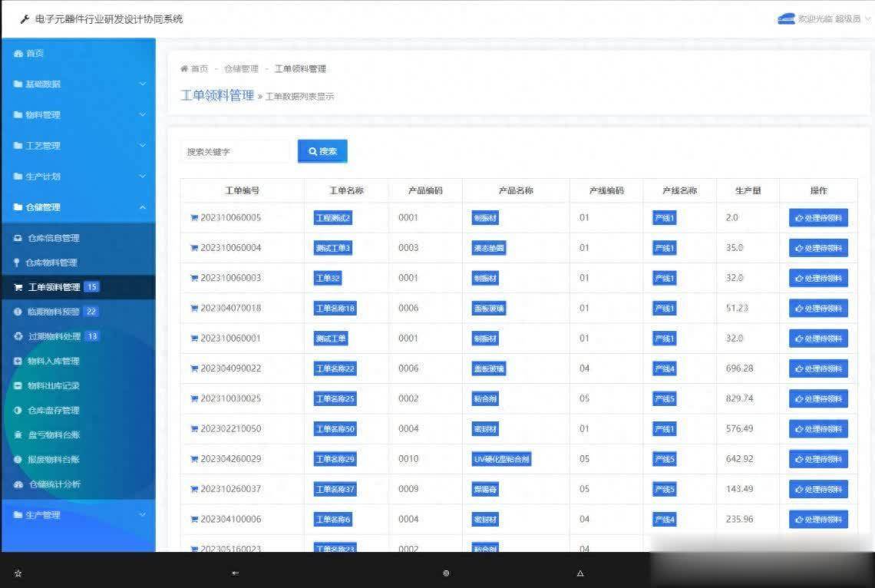This screenshot has height=588, width=875.
Task: Select 仓储统计分析 in the sidebar
Action: 54,484
